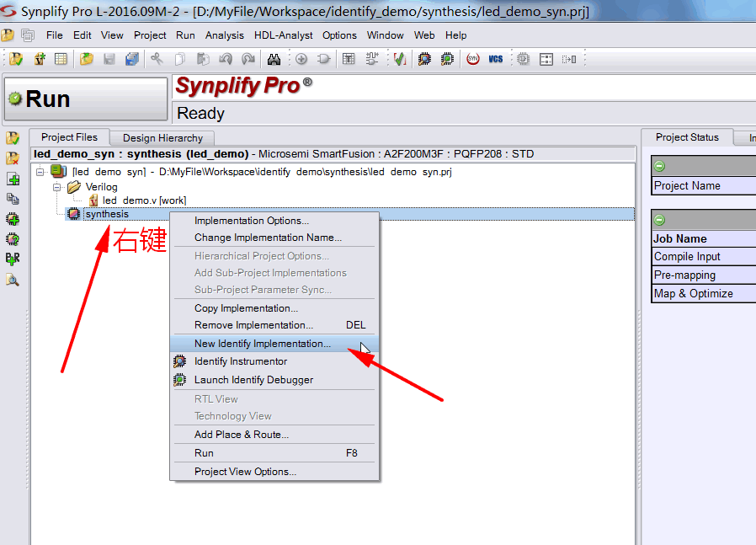Viewport: 756px width, 545px height.
Task: Click the open file folder toolbar icon
Action: [87, 59]
